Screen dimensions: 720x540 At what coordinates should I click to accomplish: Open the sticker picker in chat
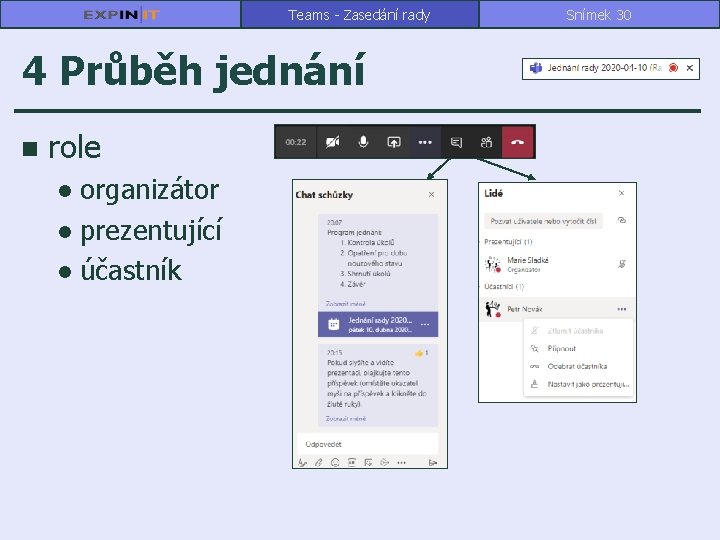coord(368,463)
